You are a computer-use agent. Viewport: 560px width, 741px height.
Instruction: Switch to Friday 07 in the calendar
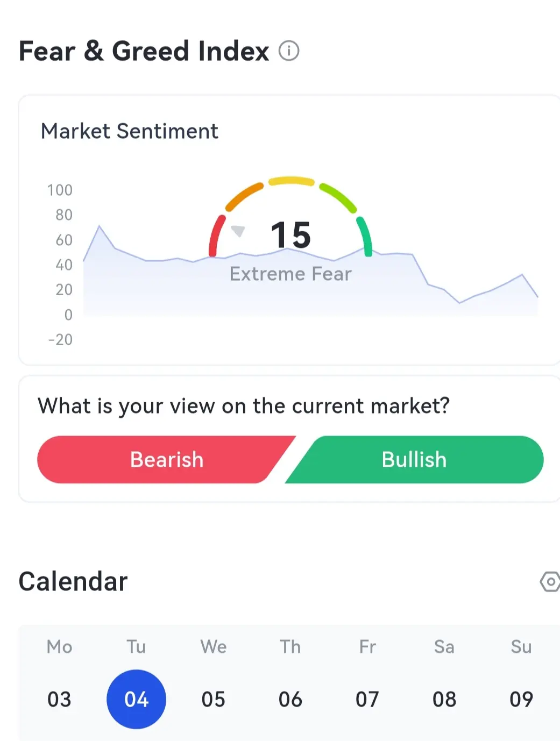tap(367, 699)
